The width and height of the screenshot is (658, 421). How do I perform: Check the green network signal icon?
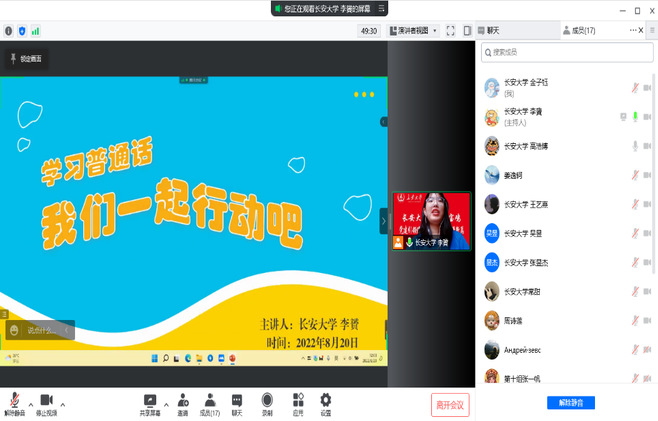pyautogui.click(x=36, y=31)
